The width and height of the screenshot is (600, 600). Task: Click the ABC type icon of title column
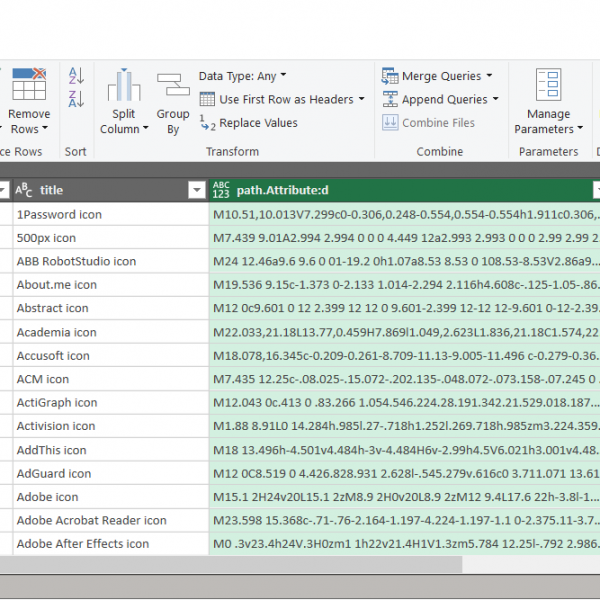[x=24, y=190]
